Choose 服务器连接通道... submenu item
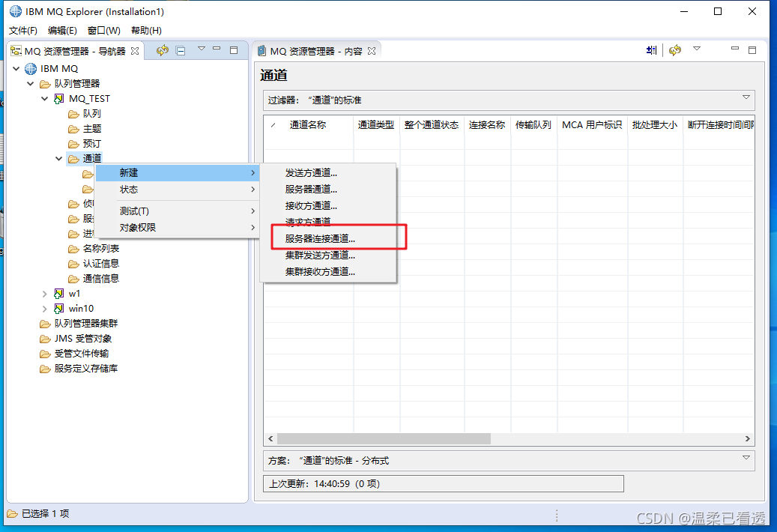This screenshot has width=777, height=532. [328, 239]
